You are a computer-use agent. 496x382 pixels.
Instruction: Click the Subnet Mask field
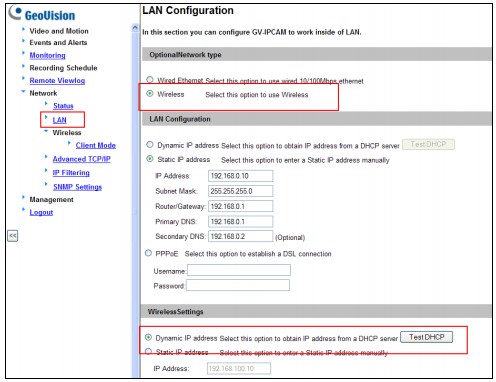[x=240, y=191]
